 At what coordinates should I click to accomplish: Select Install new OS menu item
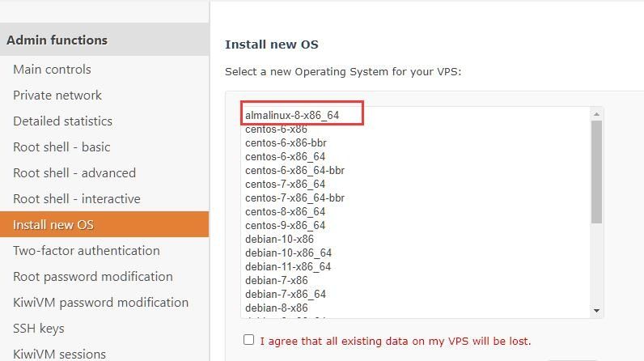pos(53,225)
